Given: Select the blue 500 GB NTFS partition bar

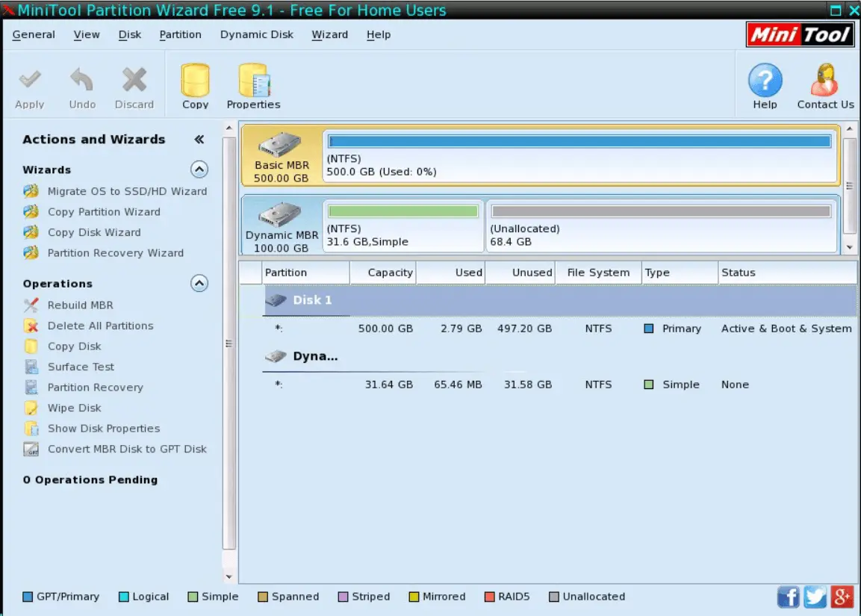Looking at the screenshot, I should point(579,142).
